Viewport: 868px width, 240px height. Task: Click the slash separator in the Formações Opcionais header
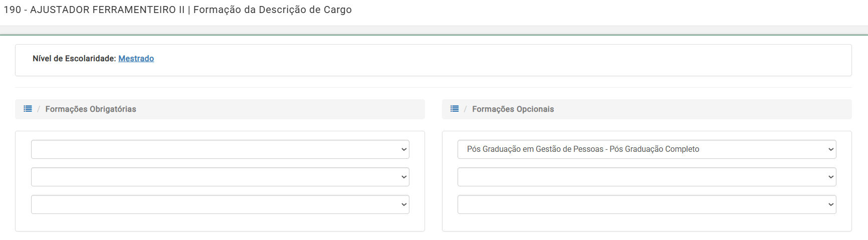point(466,109)
